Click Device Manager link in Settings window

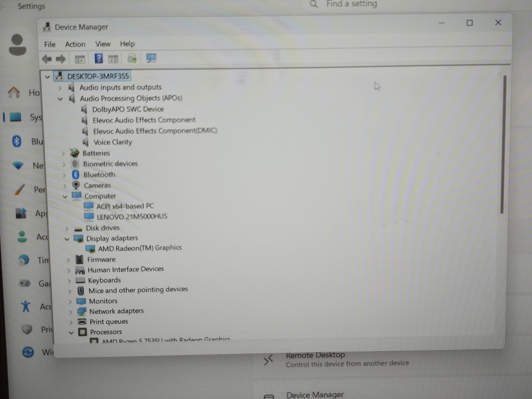pos(315,395)
